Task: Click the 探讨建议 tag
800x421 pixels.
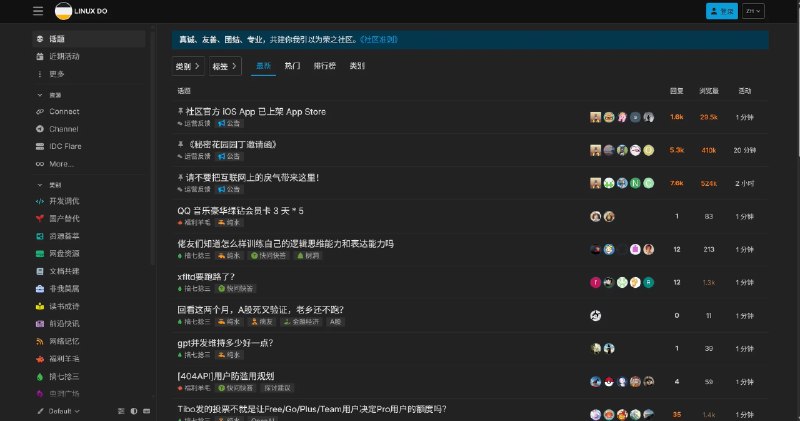Action: tap(277, 388)
